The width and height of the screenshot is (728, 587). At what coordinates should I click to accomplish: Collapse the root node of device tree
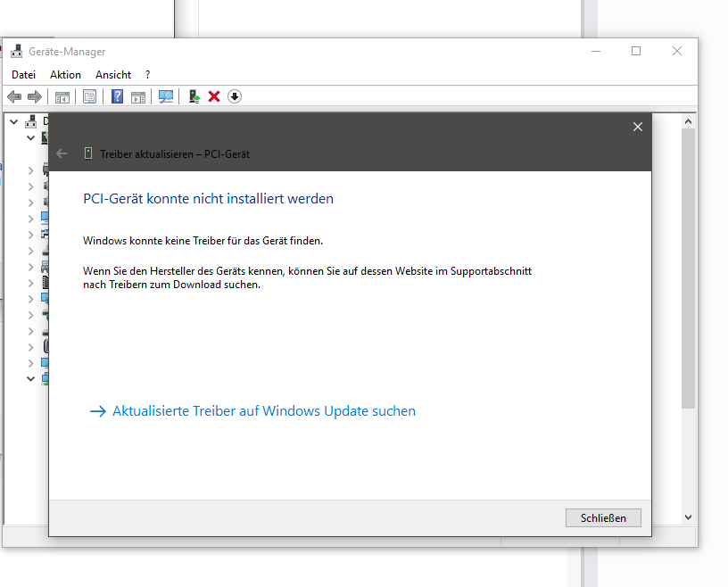(14, 122)
